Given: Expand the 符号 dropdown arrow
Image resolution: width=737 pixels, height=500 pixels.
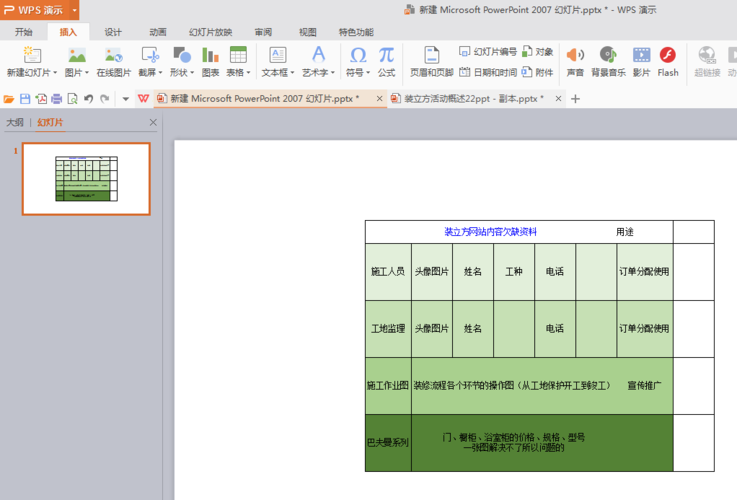Looking at the screenshot, I should [x=368, y=73].
